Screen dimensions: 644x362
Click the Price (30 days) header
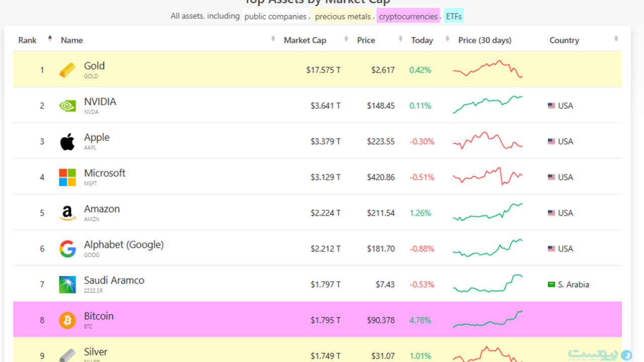[x=485, y=40]
